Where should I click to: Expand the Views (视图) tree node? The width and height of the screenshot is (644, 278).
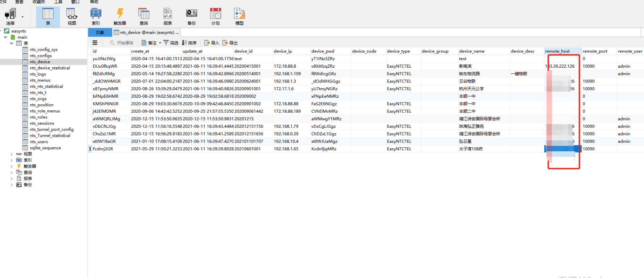(x=12, y=154)
